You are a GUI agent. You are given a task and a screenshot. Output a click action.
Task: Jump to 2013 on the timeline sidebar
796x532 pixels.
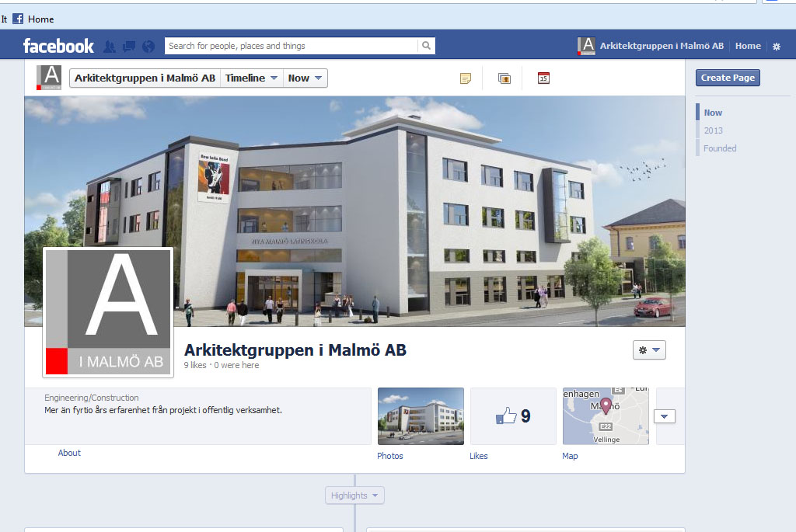pos(713,130)
